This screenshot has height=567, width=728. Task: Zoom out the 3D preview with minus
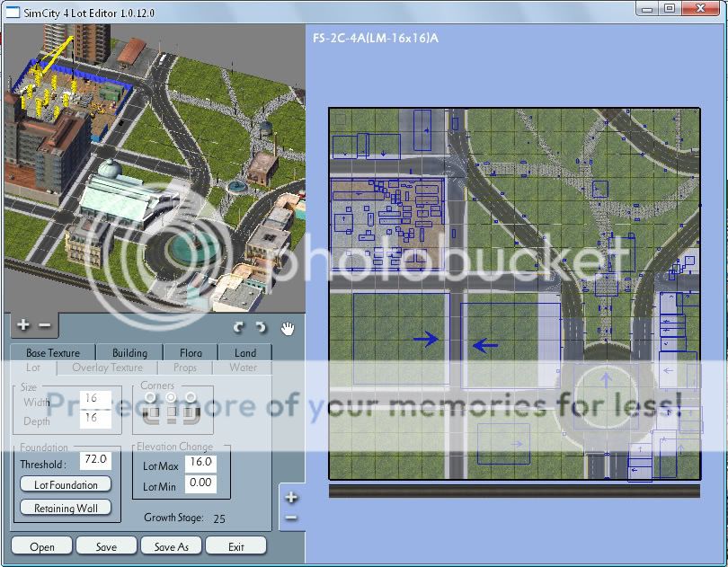coord(45,325)
